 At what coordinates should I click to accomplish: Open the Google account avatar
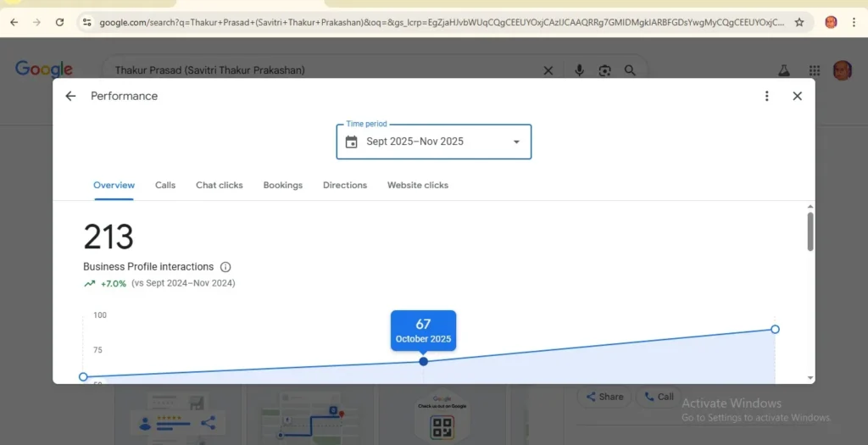click(x=843, y=70)
